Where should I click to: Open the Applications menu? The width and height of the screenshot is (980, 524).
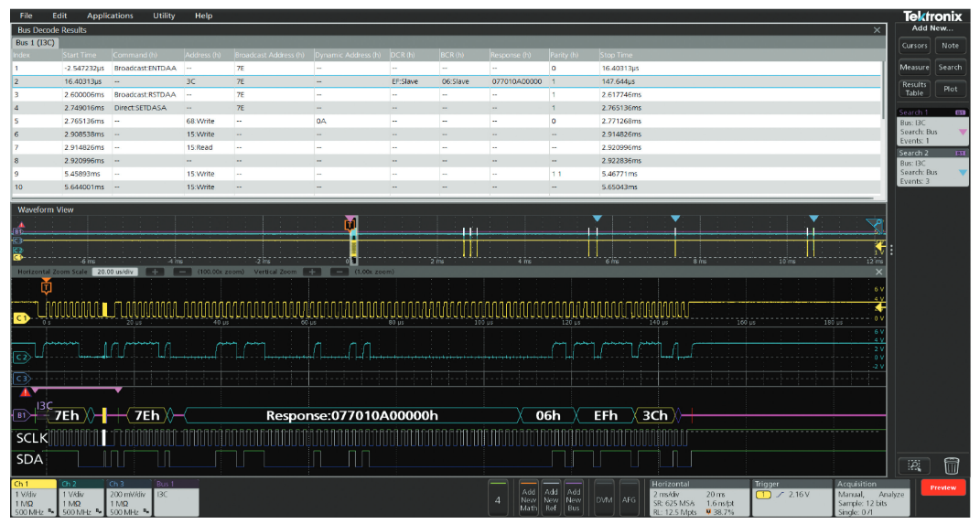click(x=110, y=16)
